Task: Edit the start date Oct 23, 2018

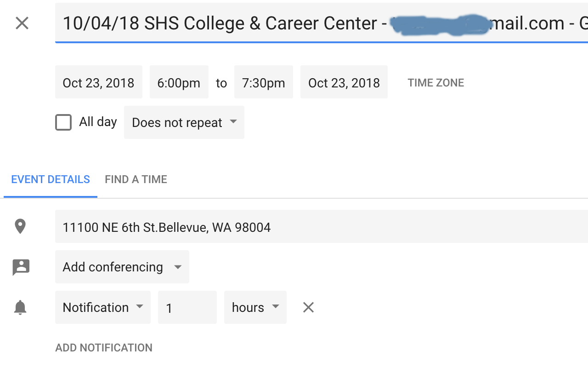Action: click(99, 82)
